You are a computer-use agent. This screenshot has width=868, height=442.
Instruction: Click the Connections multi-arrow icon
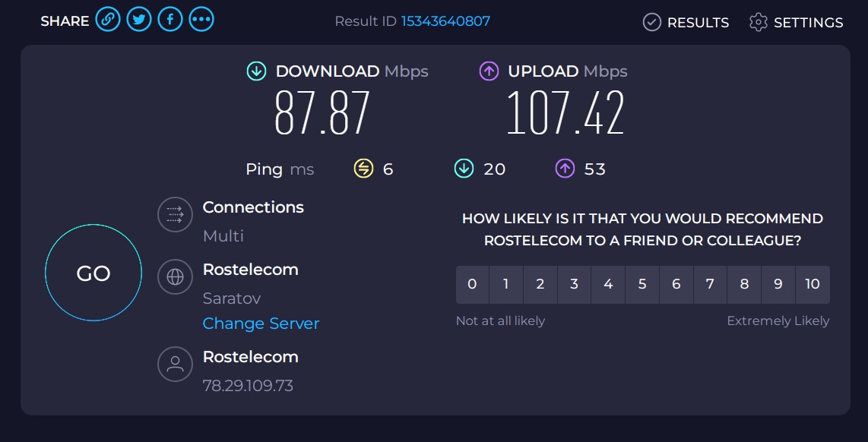[x=175, y=214]
